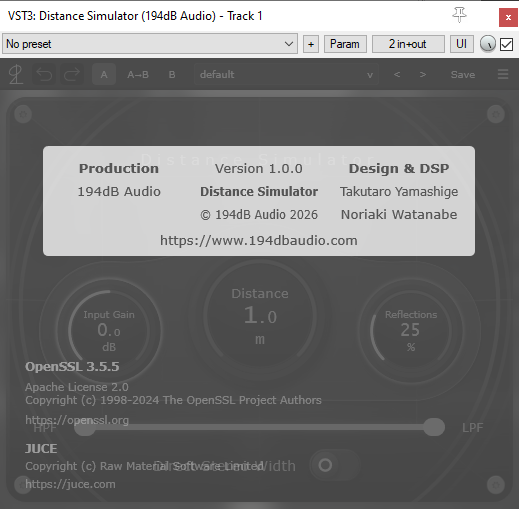This screenshot has height=509, width=519.
Task: Click the © 194dB Audio 2026 text
Action: tap(259, 214)
